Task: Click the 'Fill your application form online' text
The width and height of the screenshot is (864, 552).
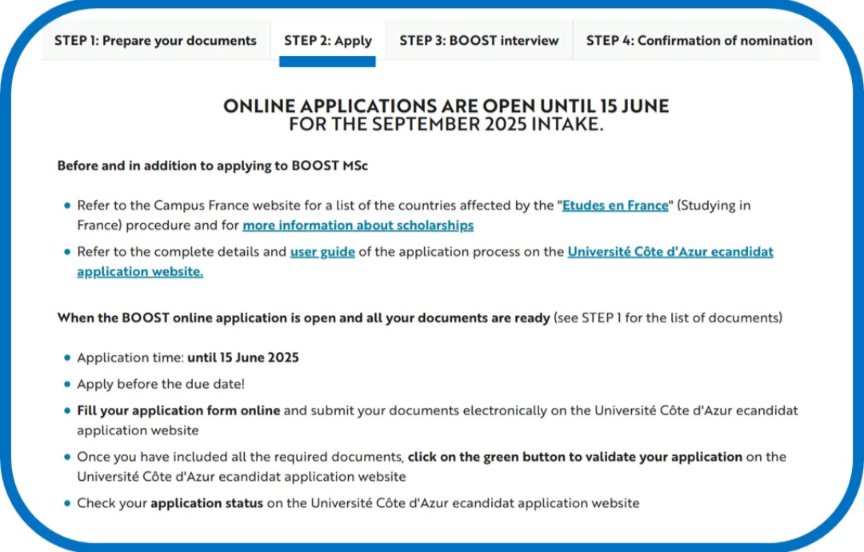Action: [179, 410]
